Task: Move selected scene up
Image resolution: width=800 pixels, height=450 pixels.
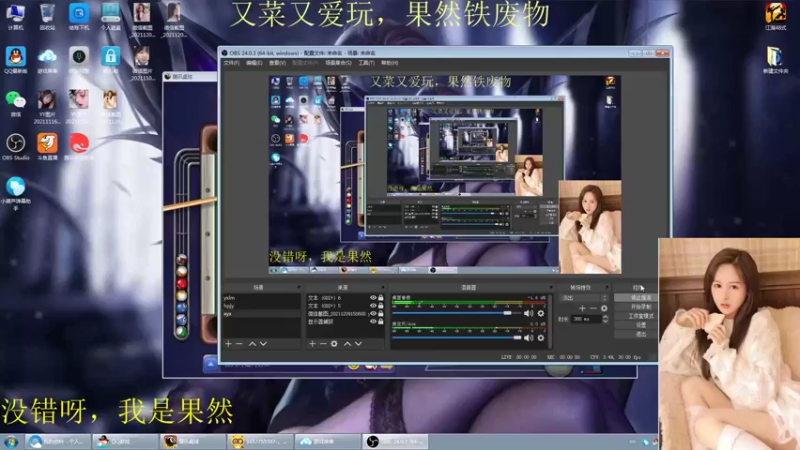Action: click(252, 344)
